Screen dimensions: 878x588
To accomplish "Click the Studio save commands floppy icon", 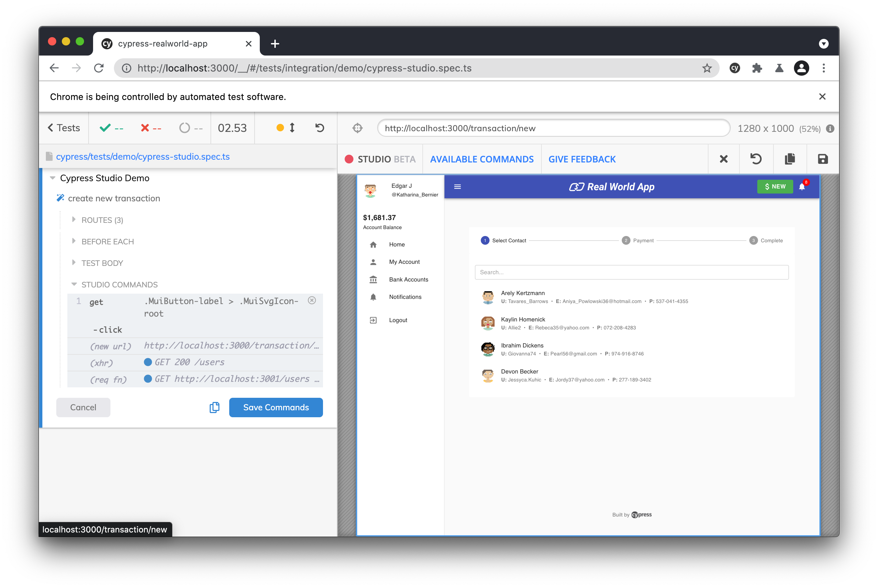I will pos(822,159).
